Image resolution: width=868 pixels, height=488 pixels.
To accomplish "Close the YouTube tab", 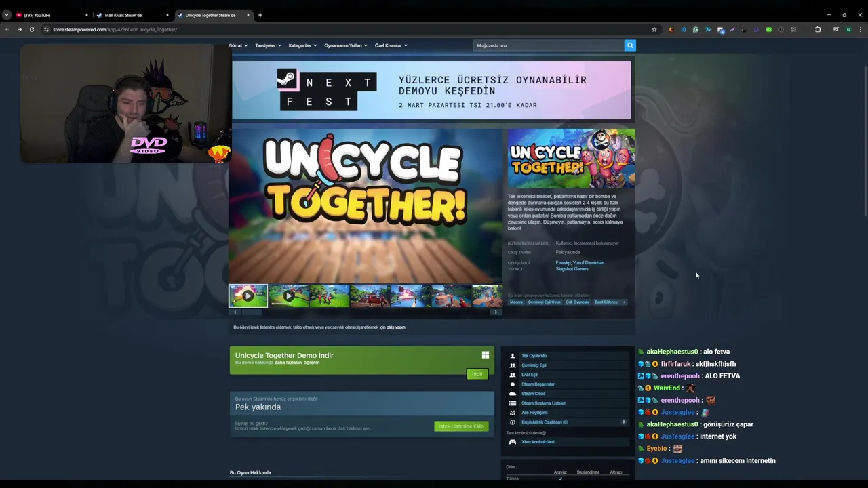I will coord(87,15).
